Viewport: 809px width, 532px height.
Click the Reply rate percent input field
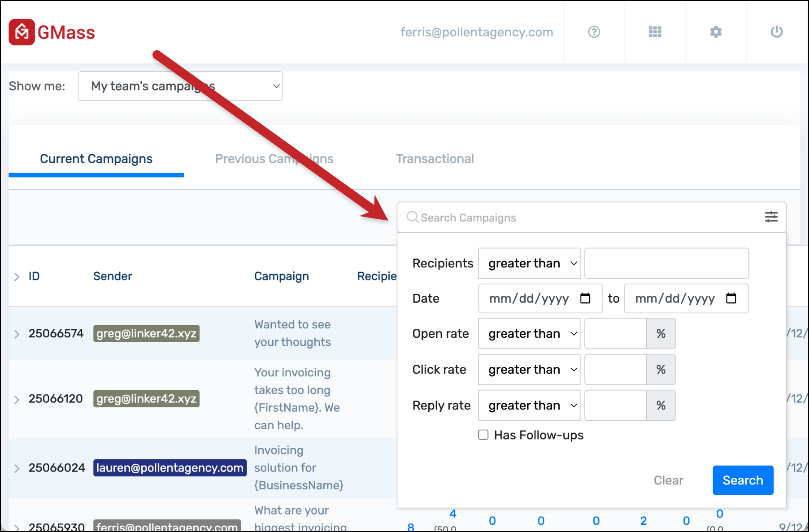pos(616,406)
